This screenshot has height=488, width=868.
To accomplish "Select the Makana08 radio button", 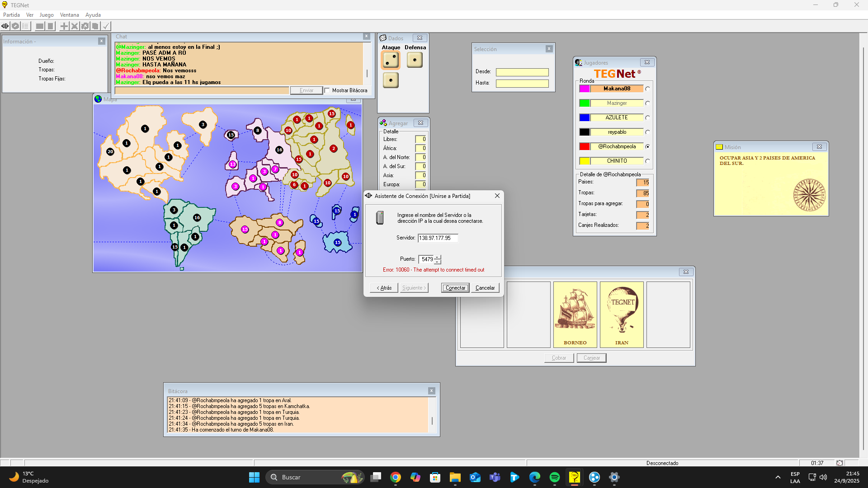I will pyautogui.click(x=647, y=89).
